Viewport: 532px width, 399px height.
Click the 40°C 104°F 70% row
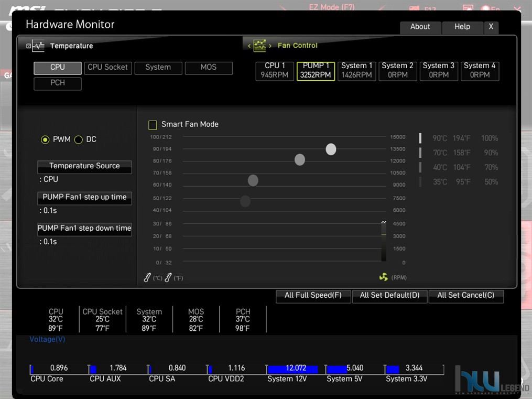[459, 167]
